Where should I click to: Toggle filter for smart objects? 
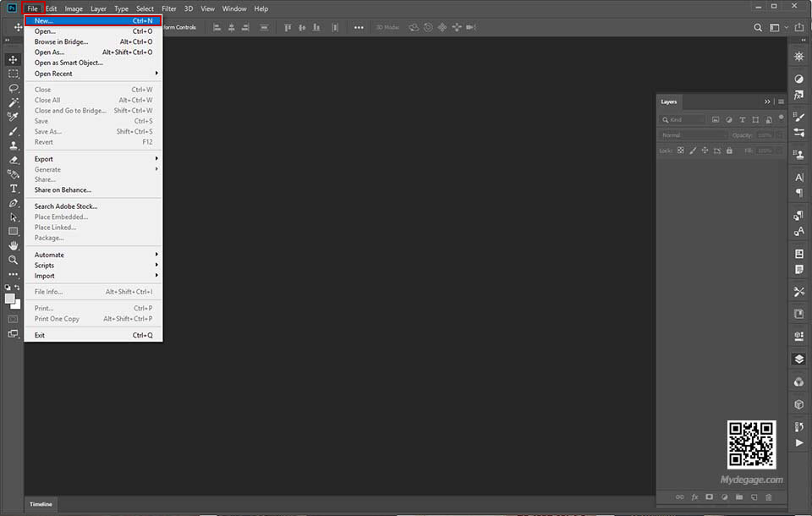tap(769, 119)
